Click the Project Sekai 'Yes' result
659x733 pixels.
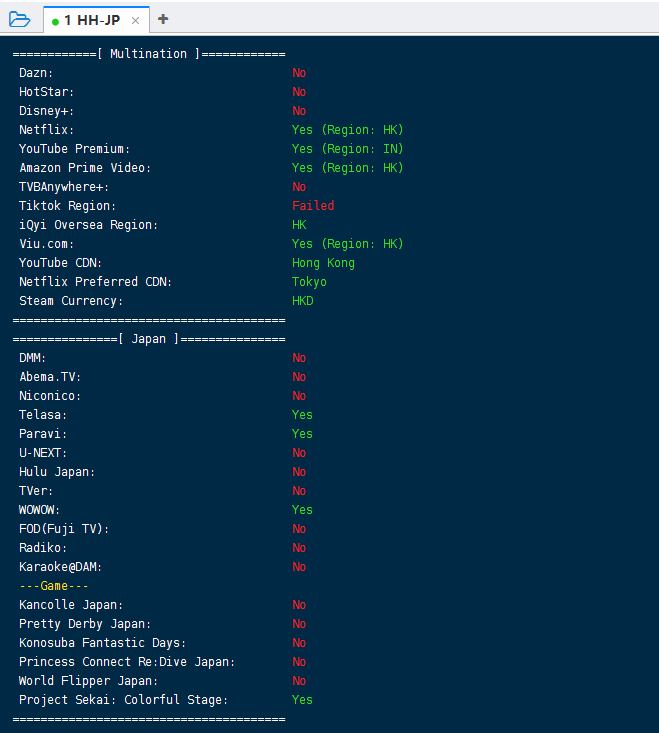[302, 700]
